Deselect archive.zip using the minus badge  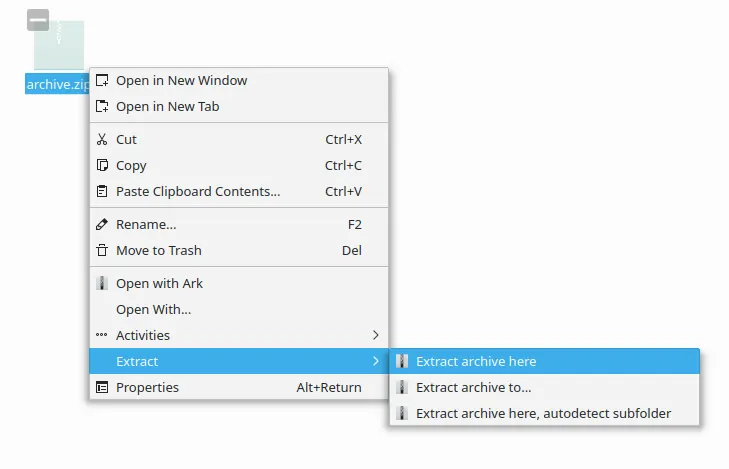(x=38, y=20)
